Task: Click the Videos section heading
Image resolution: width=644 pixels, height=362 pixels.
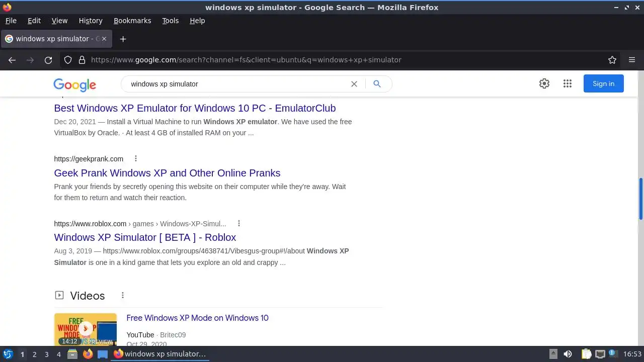Action: coord(88,296)
